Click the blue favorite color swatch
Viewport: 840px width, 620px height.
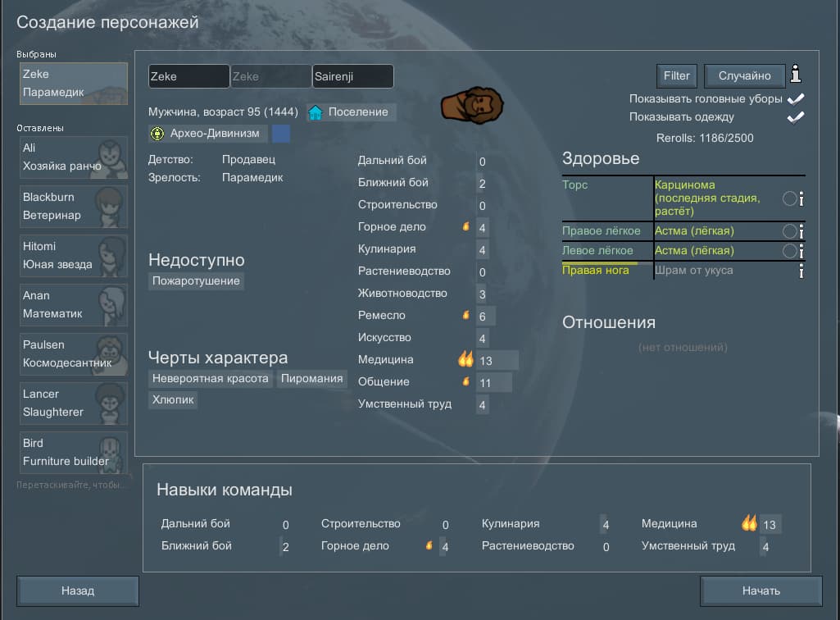click(281, 134)
